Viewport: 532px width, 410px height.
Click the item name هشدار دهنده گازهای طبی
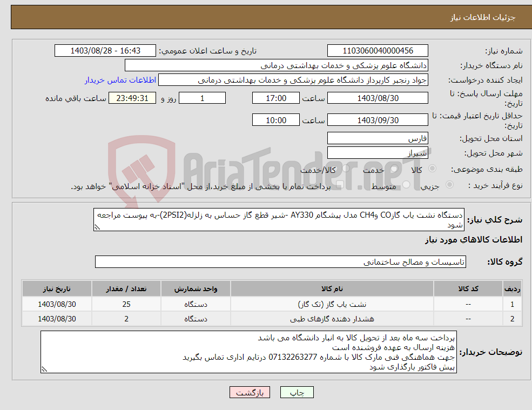pyautogui.click(x=332, y=319)
